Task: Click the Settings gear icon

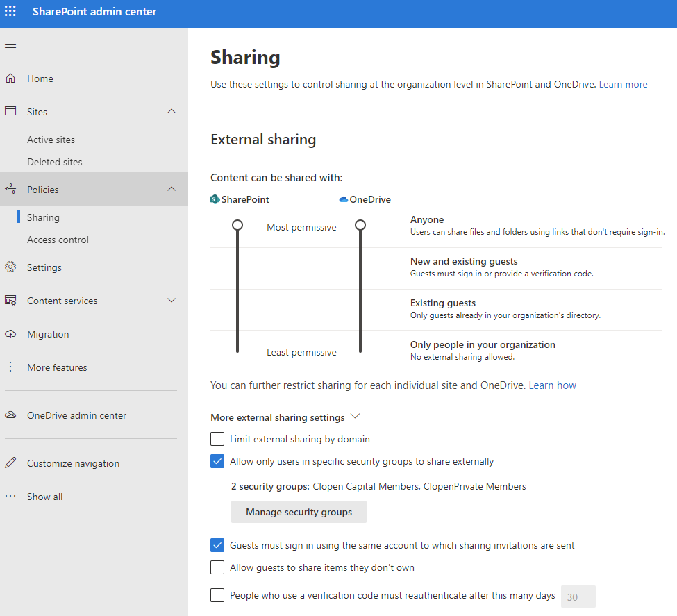Action: pyautogui.click(x=10, y=267)
